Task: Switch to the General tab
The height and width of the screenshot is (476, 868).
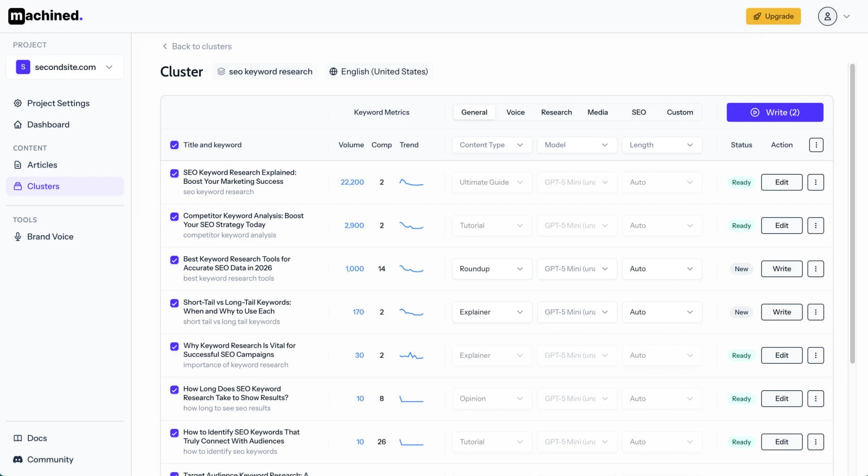Action: coord(474,112)
